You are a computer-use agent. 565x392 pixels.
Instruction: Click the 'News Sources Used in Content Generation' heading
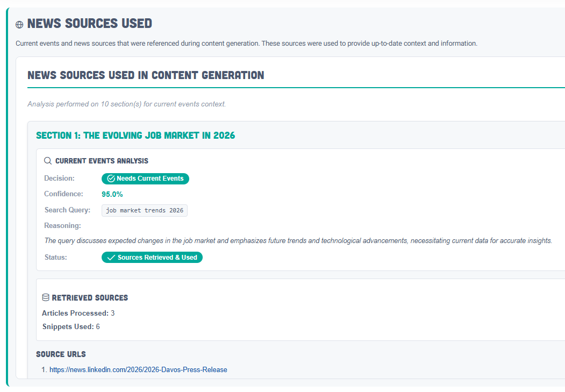146,75
